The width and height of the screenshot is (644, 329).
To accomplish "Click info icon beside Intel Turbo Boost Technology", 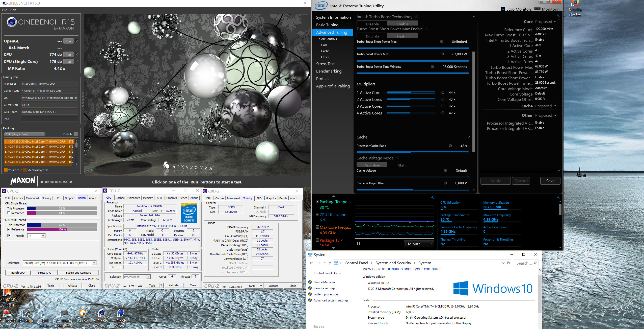I will point(417,17).
